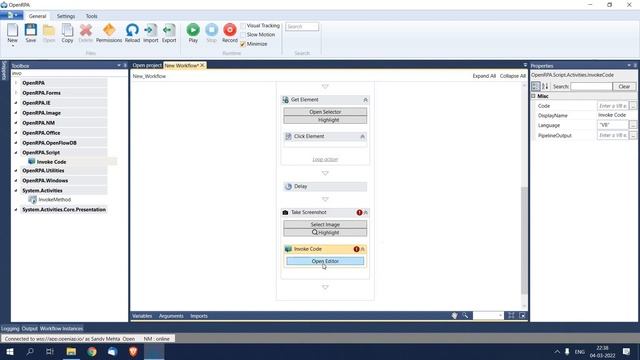640x360 pixels.
Task: Sort properties alphabetically
Action: pos(545,86)
